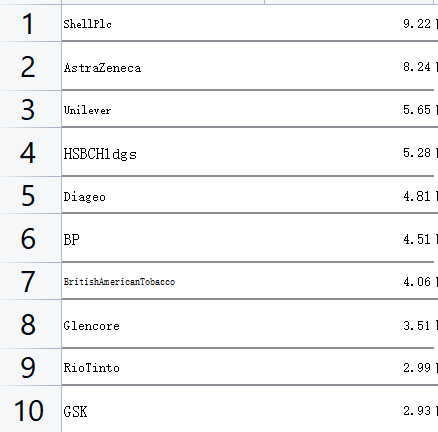The width and height of the screenshot is (438, 432).
Task: Select row header 9
Action: (31, 367)
